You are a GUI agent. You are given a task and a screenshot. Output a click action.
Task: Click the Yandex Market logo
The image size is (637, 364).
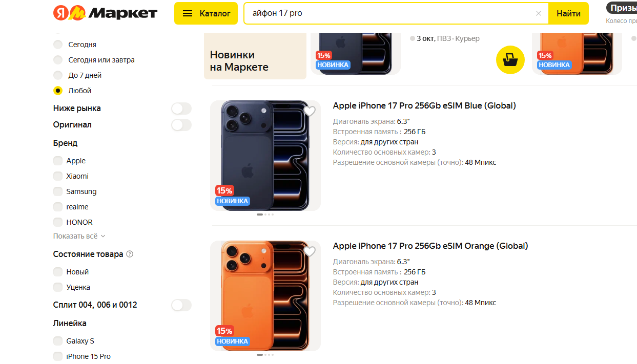click(x=105, y=13)
